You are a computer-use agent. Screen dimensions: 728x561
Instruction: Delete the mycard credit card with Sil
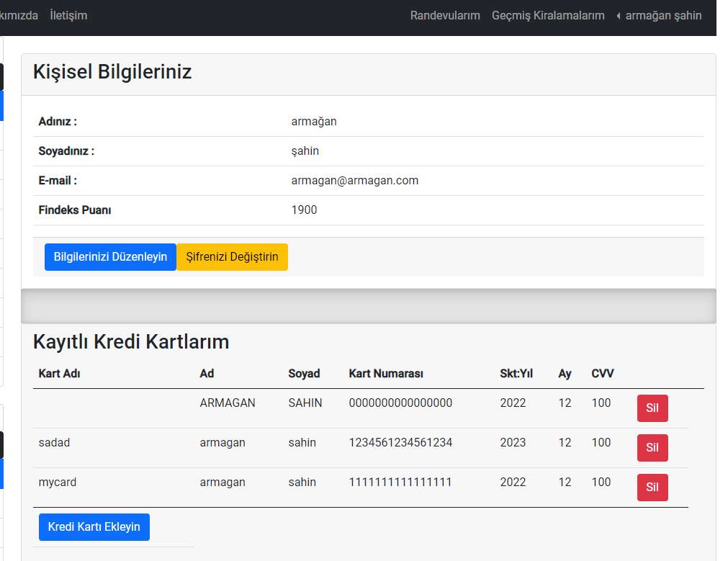coord(652,487)
